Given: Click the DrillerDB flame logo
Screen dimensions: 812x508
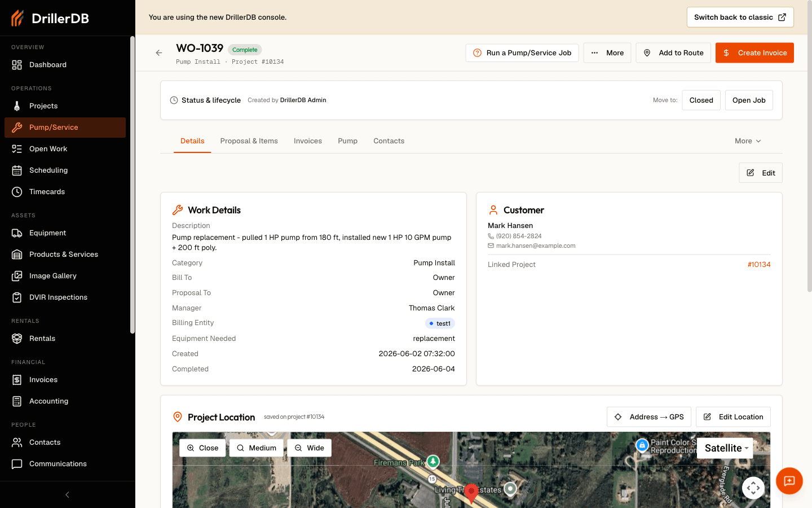Looking at the screenshot, I should coord(17,18).
